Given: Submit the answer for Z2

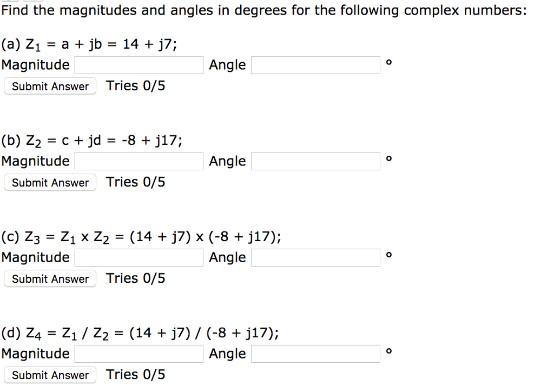Looking at the screenshot, I should pos(49,182).
